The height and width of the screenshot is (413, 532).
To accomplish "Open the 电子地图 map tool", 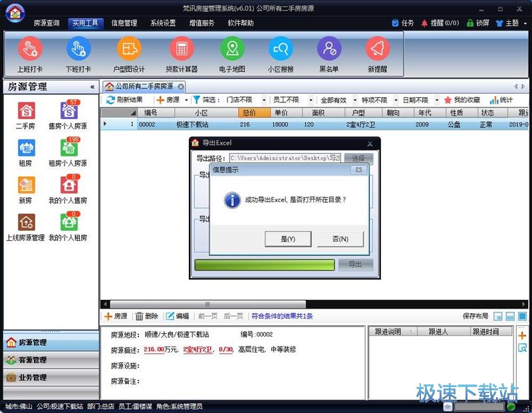I will pos(232,49).
